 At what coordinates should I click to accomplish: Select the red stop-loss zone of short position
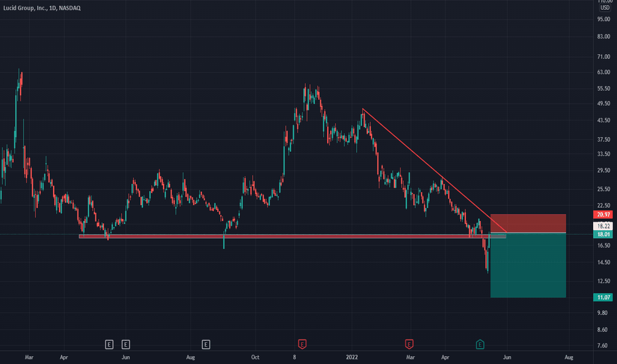[528, 224]
